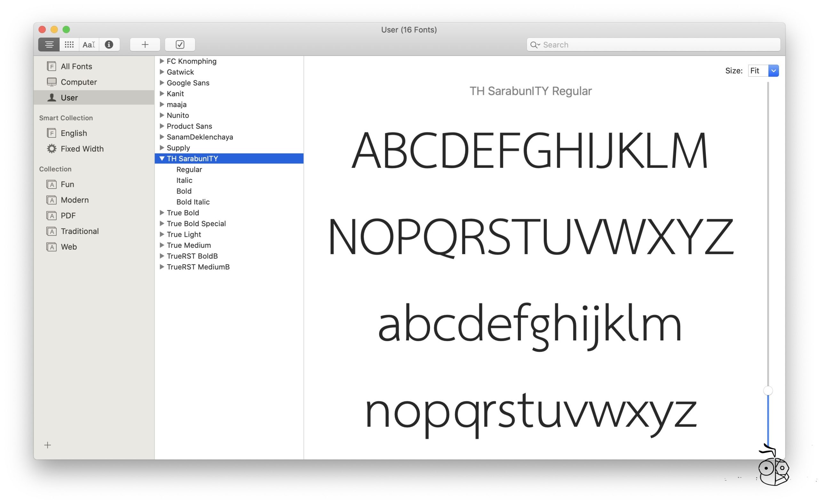This screenshot has height=504, width=819.
Task: Switch to custom text preview icon
Action: (x=89, y=45)
